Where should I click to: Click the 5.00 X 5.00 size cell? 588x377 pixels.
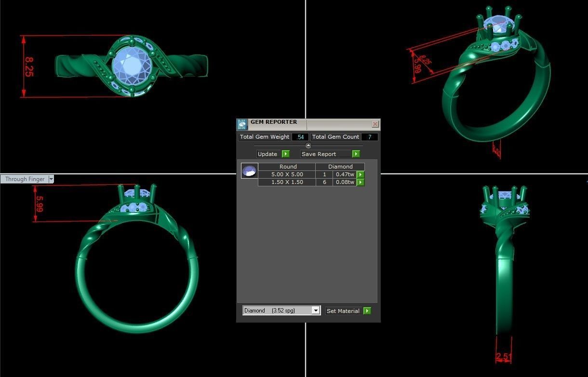[x=287, y=175]
